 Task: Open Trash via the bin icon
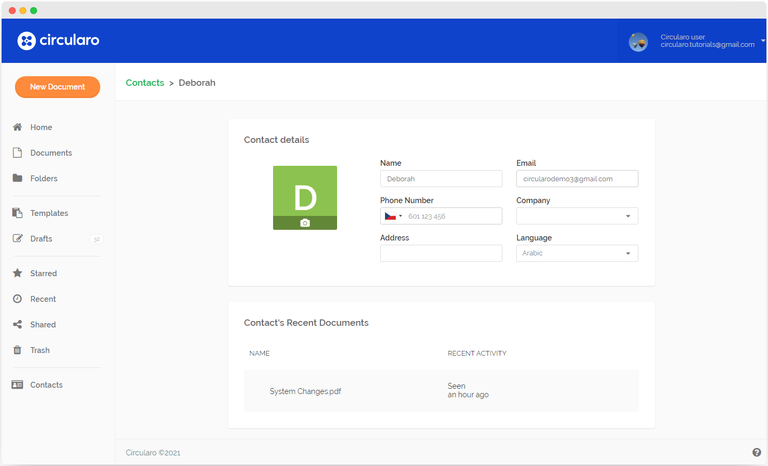[17, 351]
